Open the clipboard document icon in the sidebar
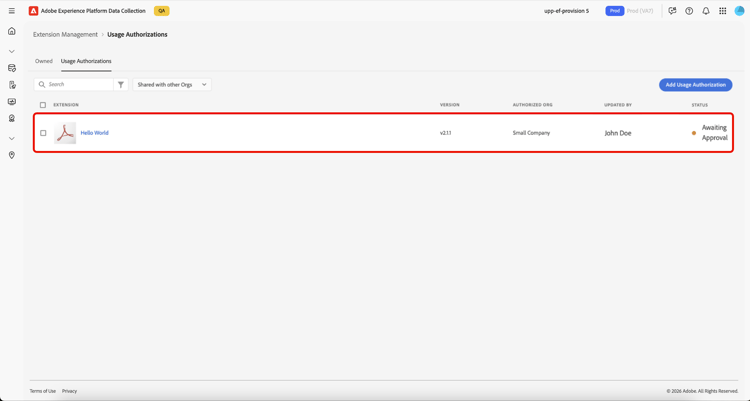This screenshot has height=401, width=750. click(11, 85)
